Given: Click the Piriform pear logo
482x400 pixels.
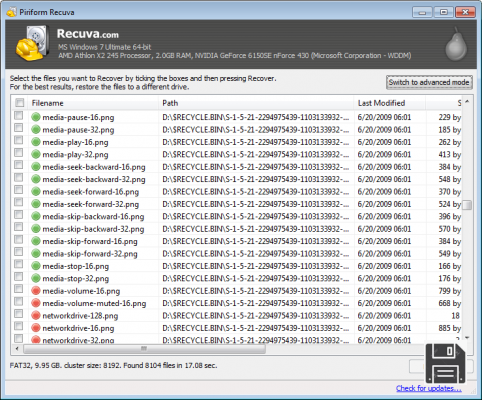Looking at the screenshot, I should click(456, 44).
